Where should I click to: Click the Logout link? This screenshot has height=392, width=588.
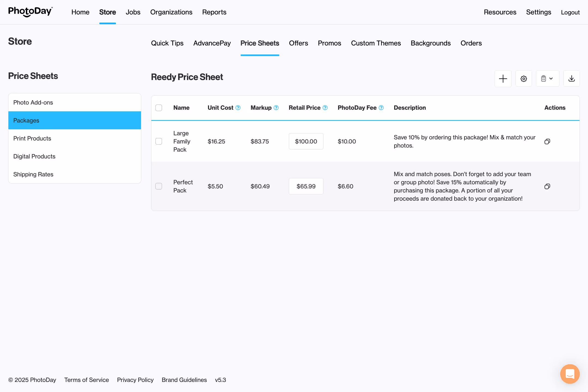click(570, 12)
